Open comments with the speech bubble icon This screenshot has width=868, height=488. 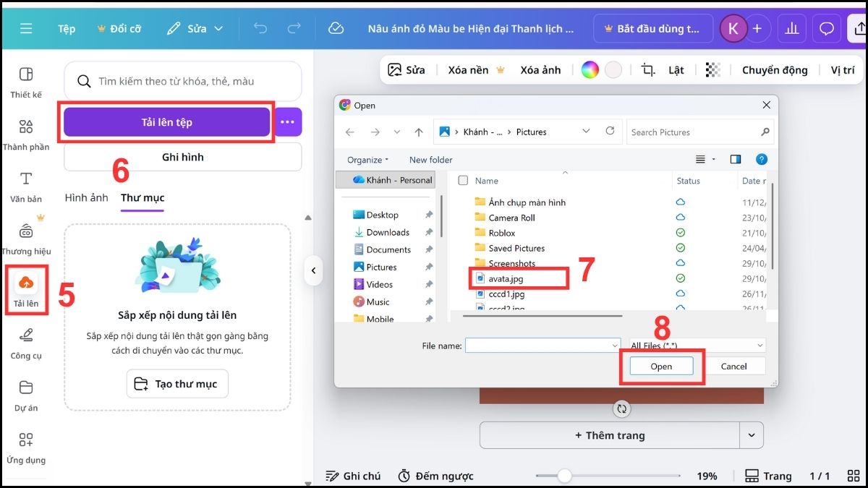[826, 28]
